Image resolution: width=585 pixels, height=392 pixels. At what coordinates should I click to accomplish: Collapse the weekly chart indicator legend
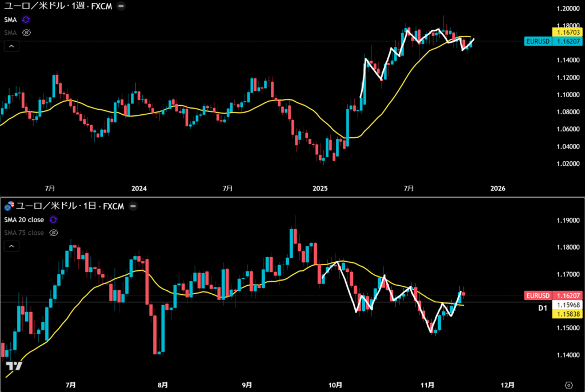[x=11, y=46]
